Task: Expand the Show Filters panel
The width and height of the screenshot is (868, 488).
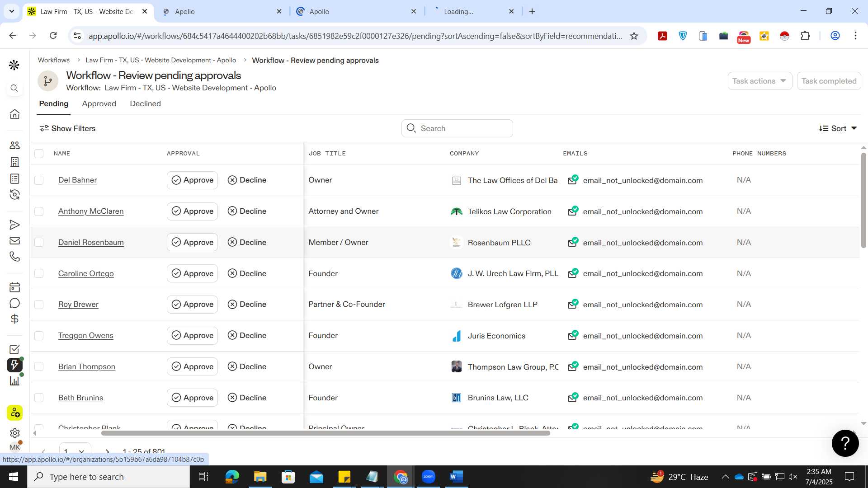Action: [67, 128]
